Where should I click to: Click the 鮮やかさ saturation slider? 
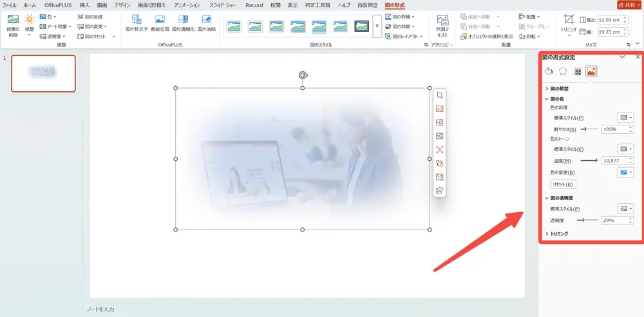tap(589, 129)
